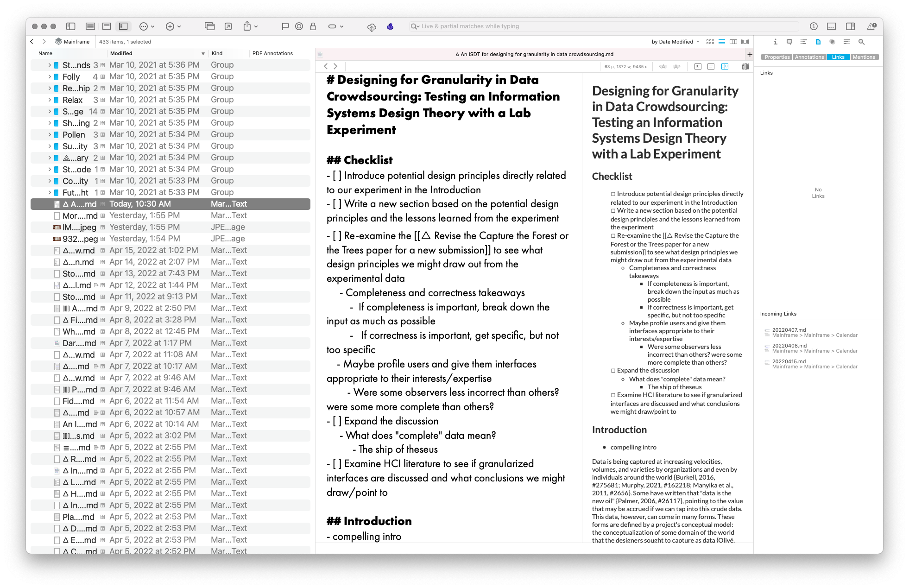Open the log warning icon with badge
Screen dimensions: 909x588
click(871, 26)
